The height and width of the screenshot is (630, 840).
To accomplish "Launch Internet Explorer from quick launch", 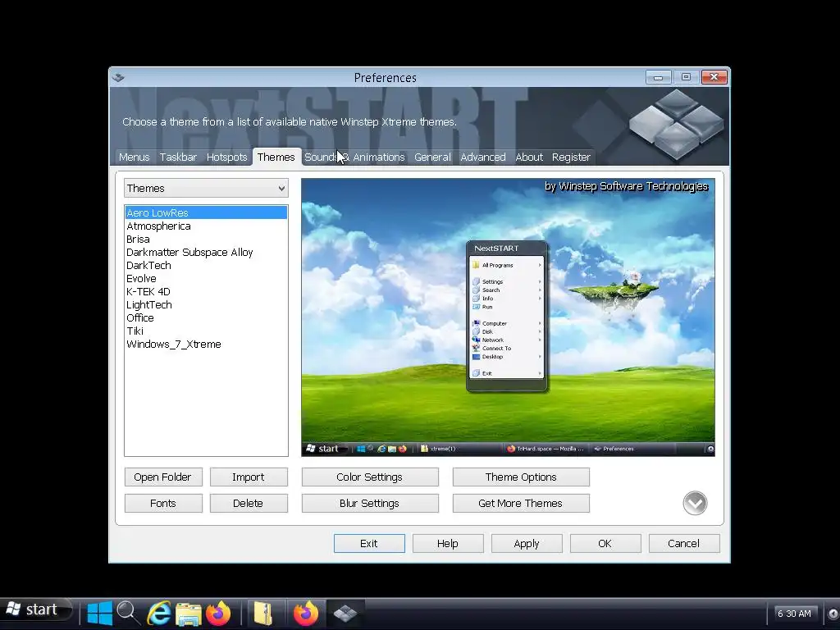I will (x=158, y=613).
